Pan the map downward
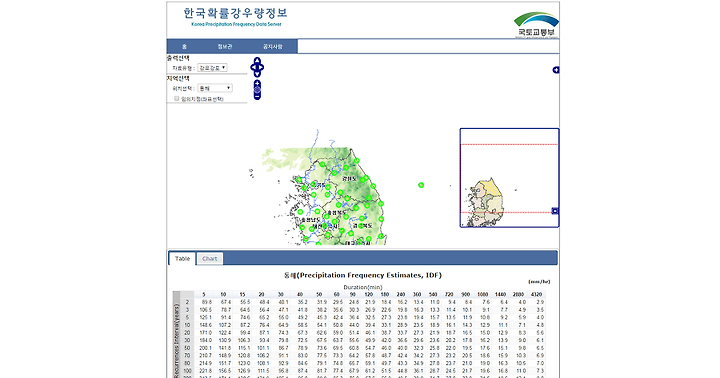Image resolution: width=720 pixels, height=378 pixels. (257, 74)
